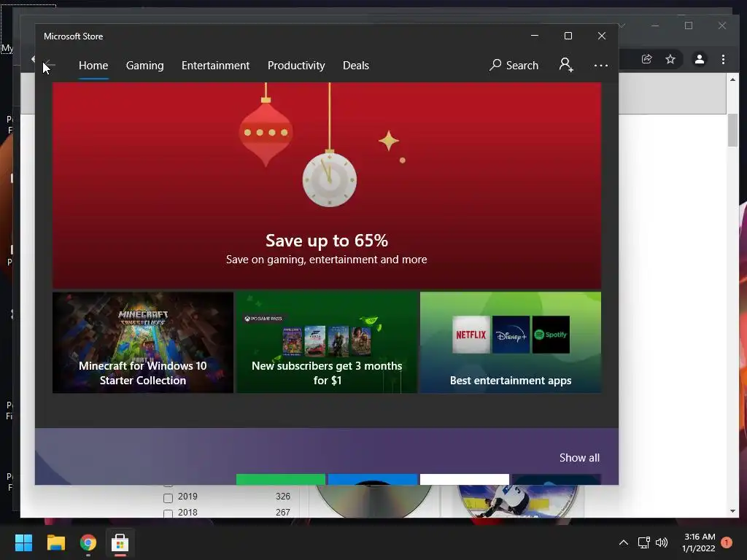Click the Disney+ logo in entertainment tile
The width and height of the screenshot is (747, 560).
(x=511, y=335)
